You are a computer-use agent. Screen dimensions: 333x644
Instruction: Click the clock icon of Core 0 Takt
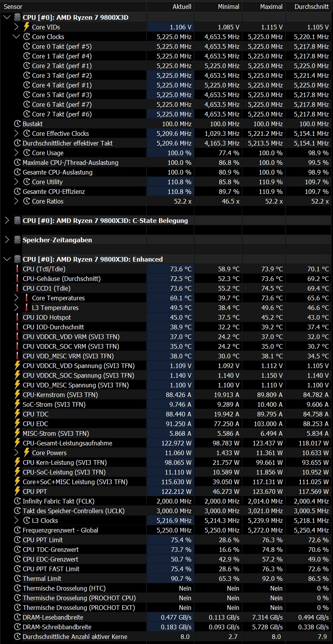[27, 46]
